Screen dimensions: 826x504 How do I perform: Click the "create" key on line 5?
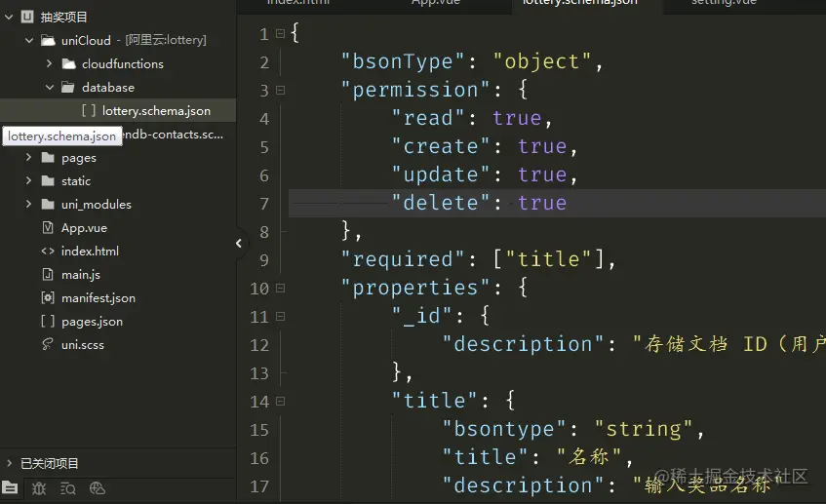441,146
